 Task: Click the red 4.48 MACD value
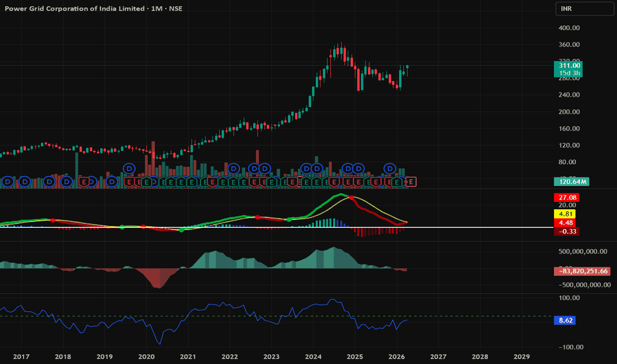(565, 223)
